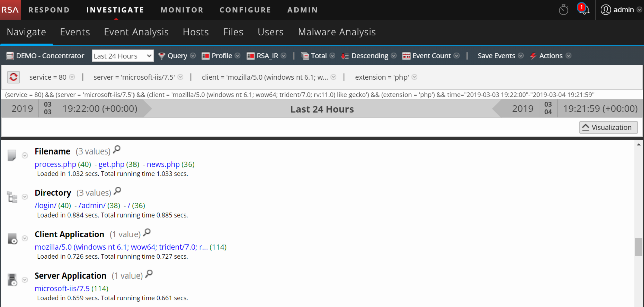
Task: Expand the Descending dropdown arrow
Action: click(394, 56)
